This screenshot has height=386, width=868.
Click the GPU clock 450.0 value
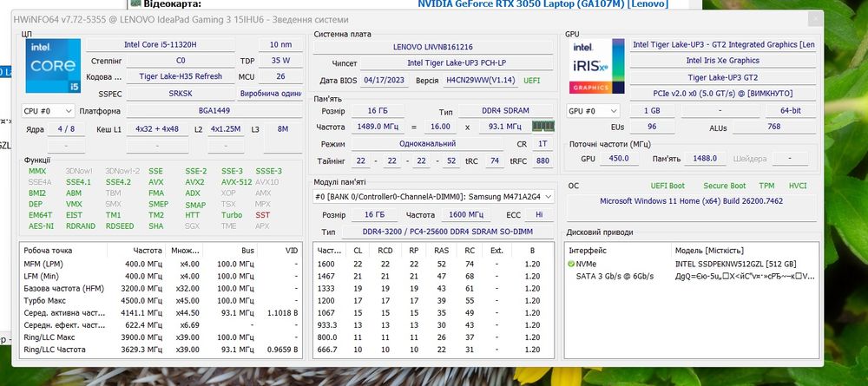[x=620, y=159]
